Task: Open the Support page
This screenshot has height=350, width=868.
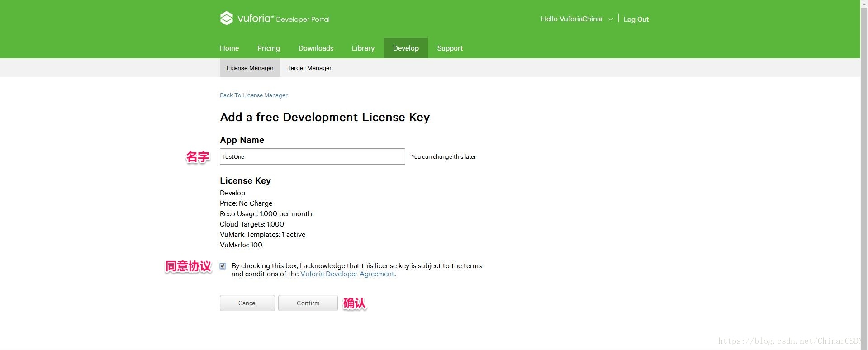Action: point(450,48)
